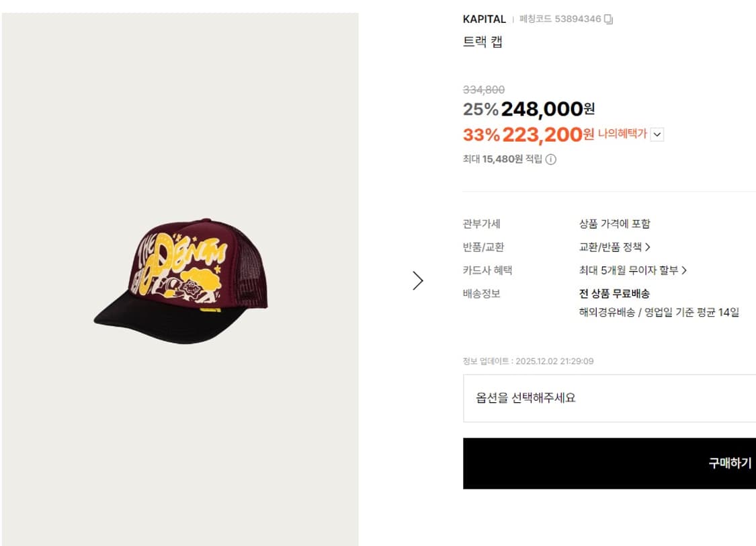Click the 정보 업데이트 timestamp

click(x=528, y=361)
